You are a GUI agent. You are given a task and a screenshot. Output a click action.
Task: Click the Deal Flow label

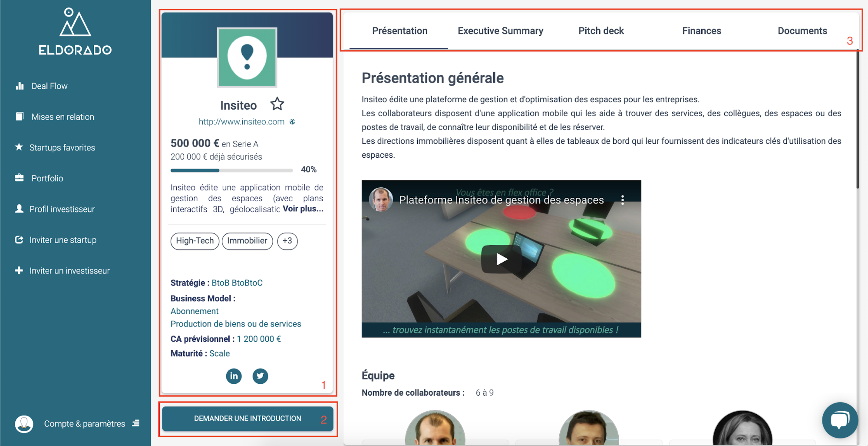(50, 86)
